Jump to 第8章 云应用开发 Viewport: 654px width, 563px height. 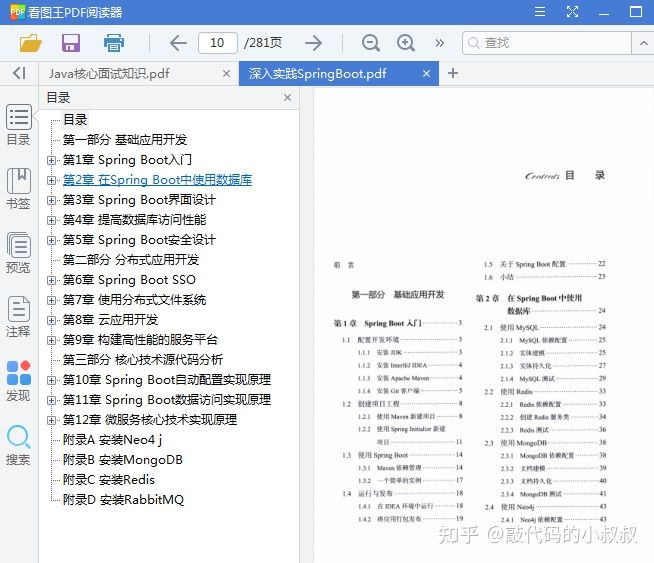(x=111, y=320)
